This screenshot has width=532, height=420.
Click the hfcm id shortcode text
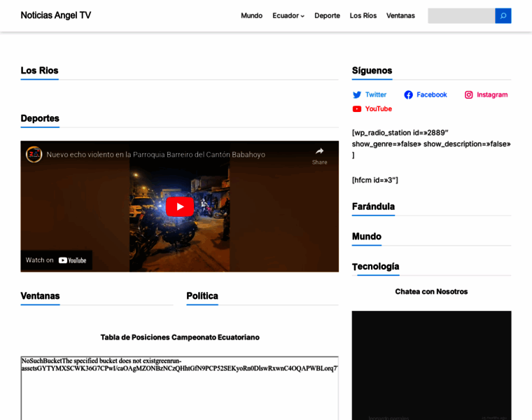click(375, 180)
